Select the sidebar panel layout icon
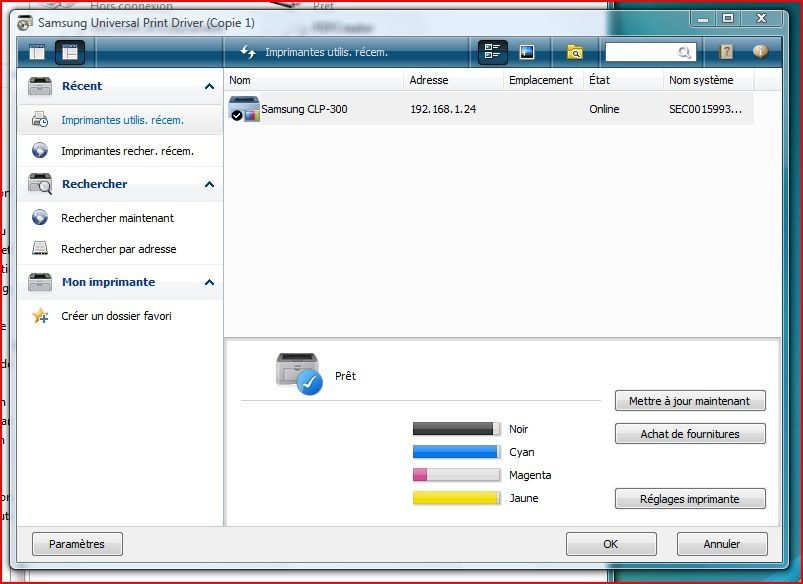 point(70,52)
